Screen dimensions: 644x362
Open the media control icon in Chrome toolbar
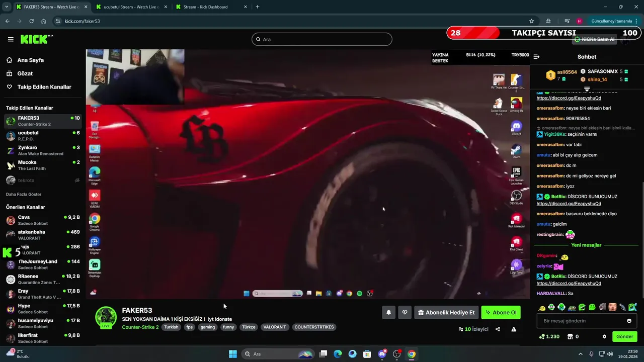coord(567,21)
